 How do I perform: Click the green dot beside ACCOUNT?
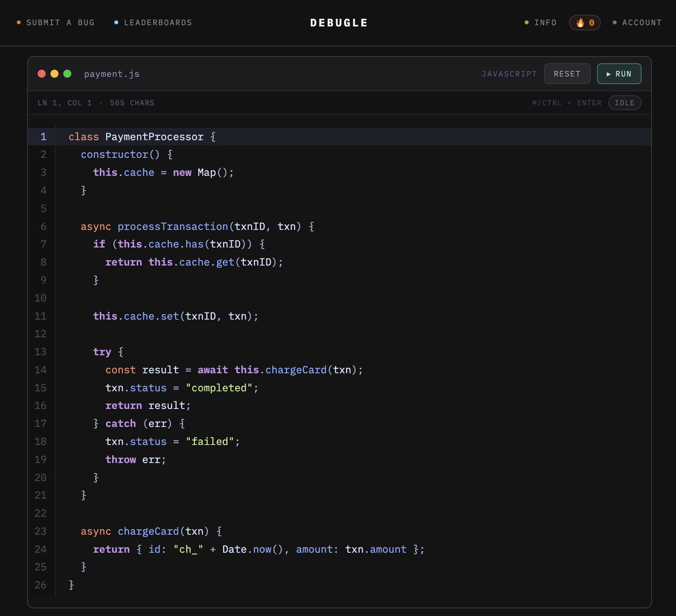pos(614,22)
